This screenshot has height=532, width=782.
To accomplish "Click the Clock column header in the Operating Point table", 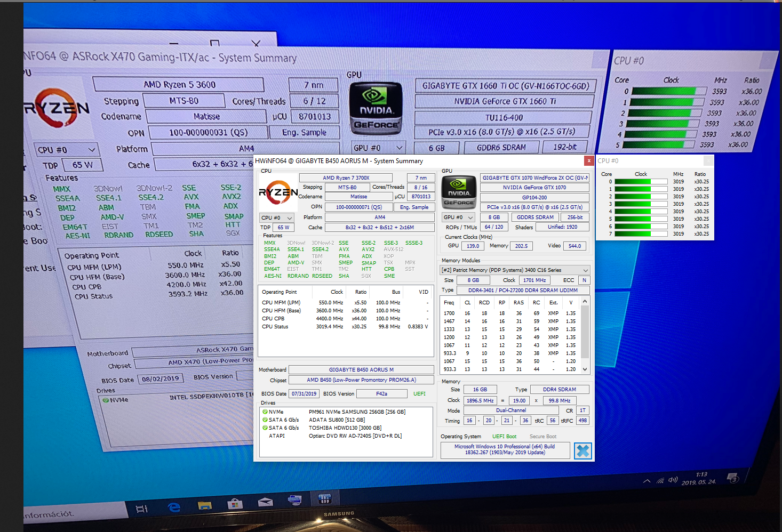I will [337, 292].
